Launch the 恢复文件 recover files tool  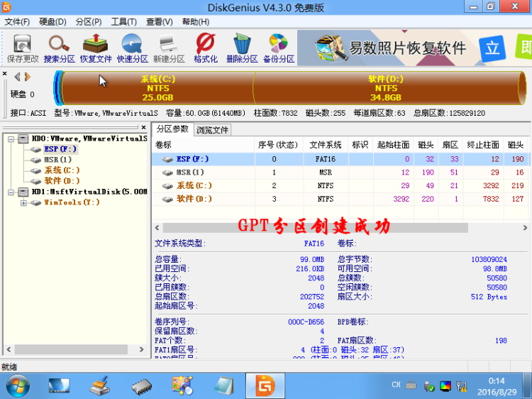[x=96, y=48]
